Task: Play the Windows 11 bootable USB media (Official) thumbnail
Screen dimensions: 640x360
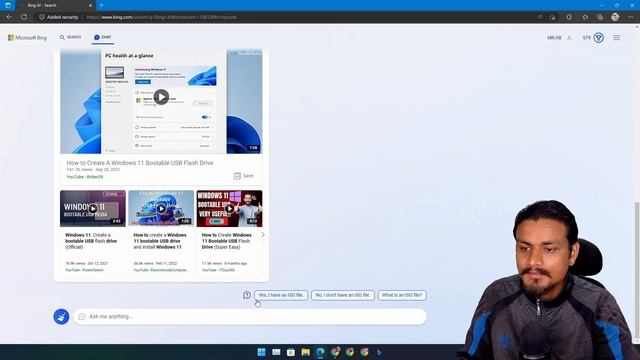Action: (93, 209)
